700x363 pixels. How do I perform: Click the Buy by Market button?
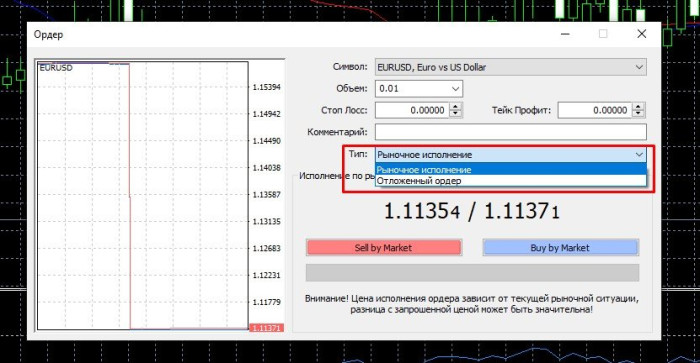click(x=560, y=248)
